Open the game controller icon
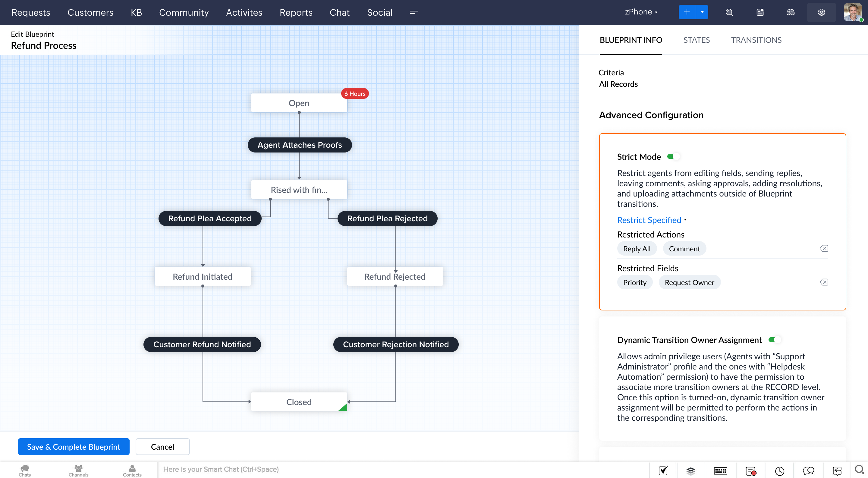 (x=791, y=12)
